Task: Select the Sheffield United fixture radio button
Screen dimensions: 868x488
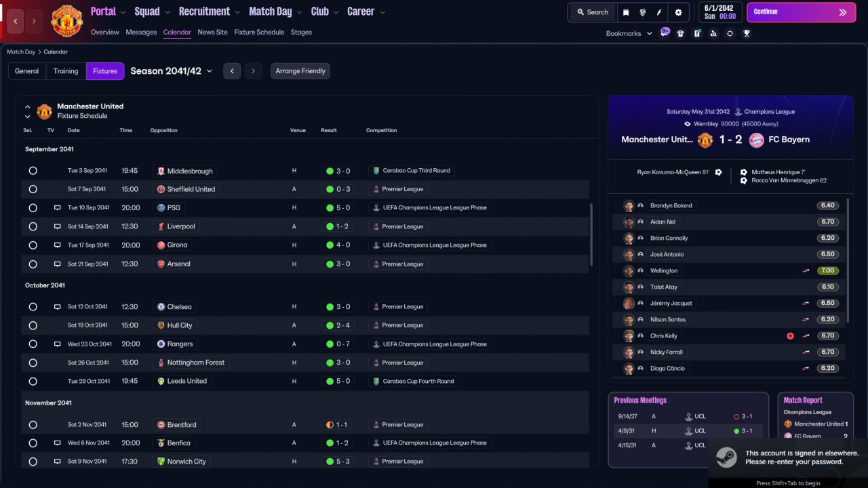Action: pyautogui.click(x=33, y=189)
